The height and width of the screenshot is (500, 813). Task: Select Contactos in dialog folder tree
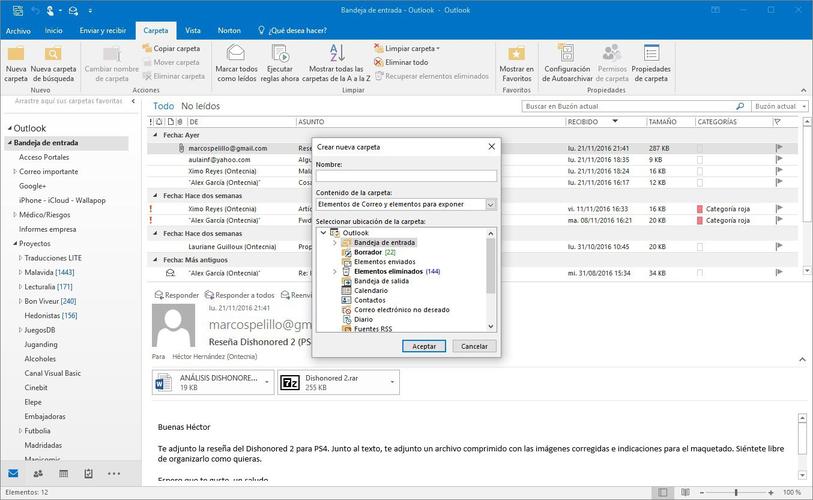(370, 300)
